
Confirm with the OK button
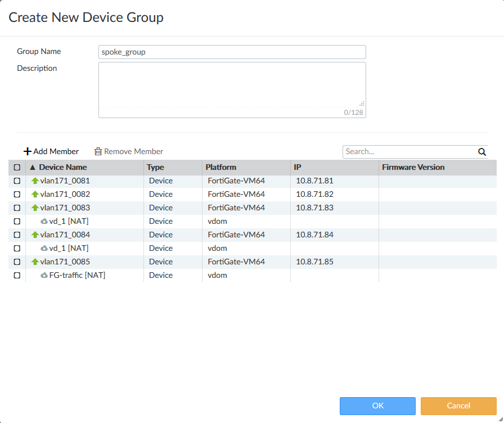pyautogui.click(x=377, y=406)
